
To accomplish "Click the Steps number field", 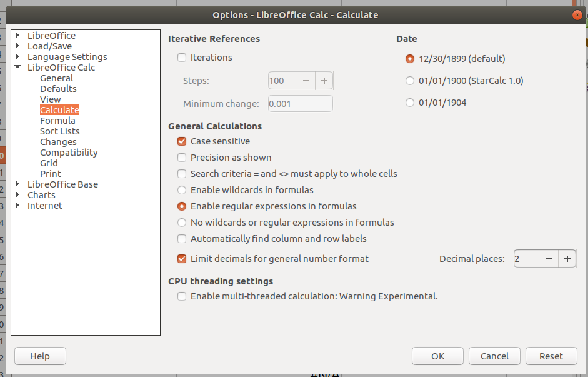I will click(283, 81).
